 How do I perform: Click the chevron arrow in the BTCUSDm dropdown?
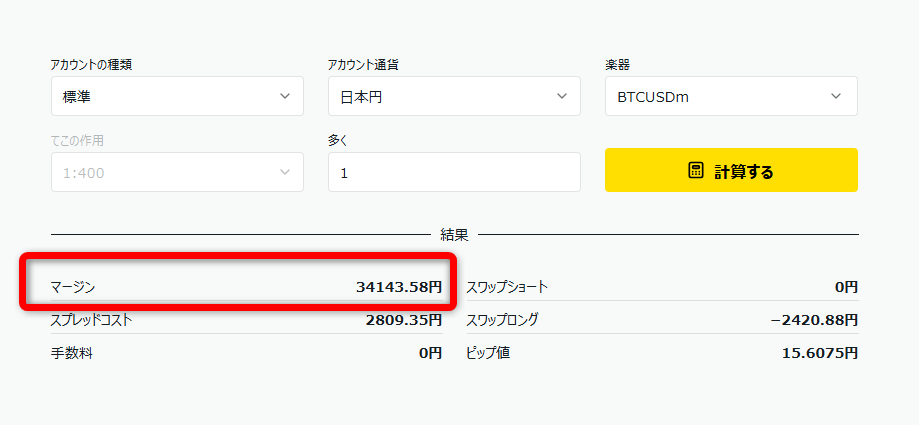click(x=837, y=97)
